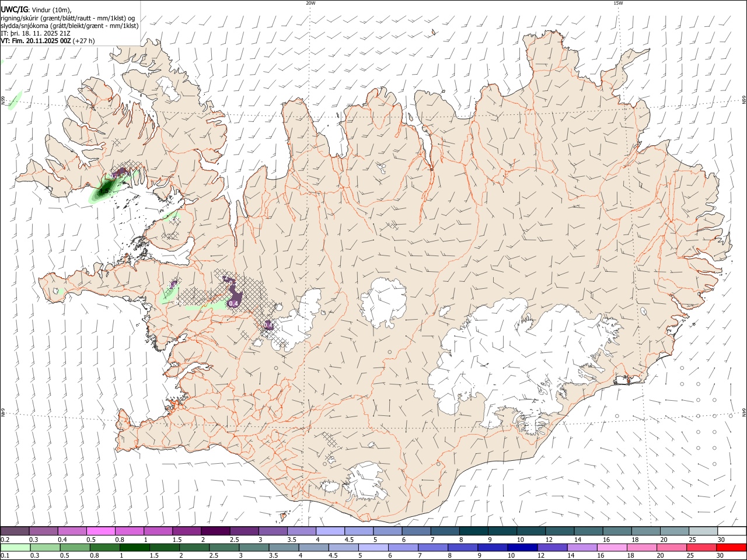This screenshot has width=747, height=560.
Task: Click the '15W' longitude label
Action: (617, 3)
